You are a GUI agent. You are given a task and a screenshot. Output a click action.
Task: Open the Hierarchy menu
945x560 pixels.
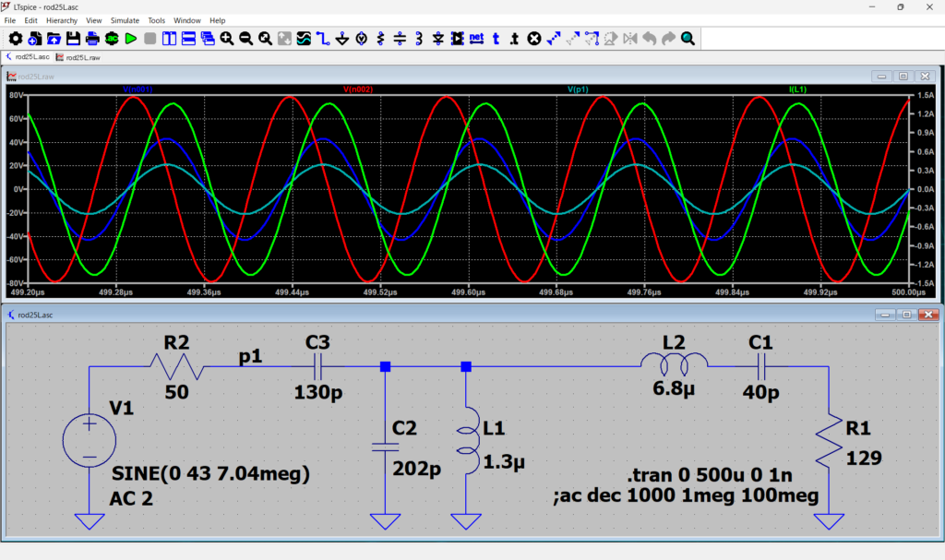pyautogui.click(x=62, y=20)
